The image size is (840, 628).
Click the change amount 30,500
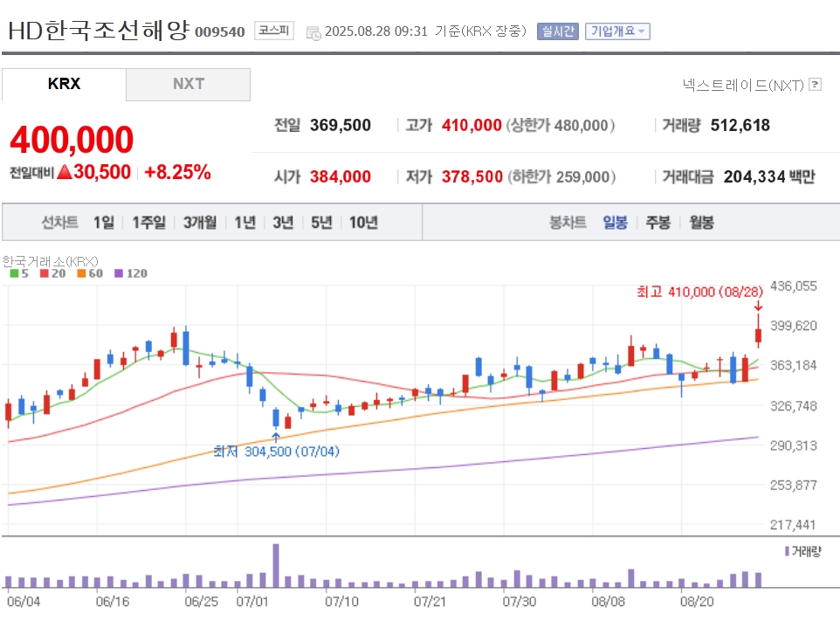click(x=102, y=172)
